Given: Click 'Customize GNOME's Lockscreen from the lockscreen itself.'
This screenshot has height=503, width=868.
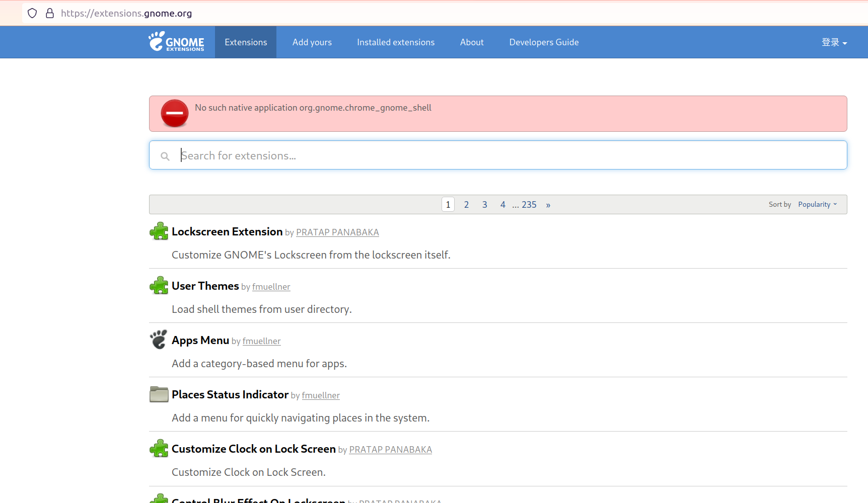Looking at the screenshot, I should (311, 255).
